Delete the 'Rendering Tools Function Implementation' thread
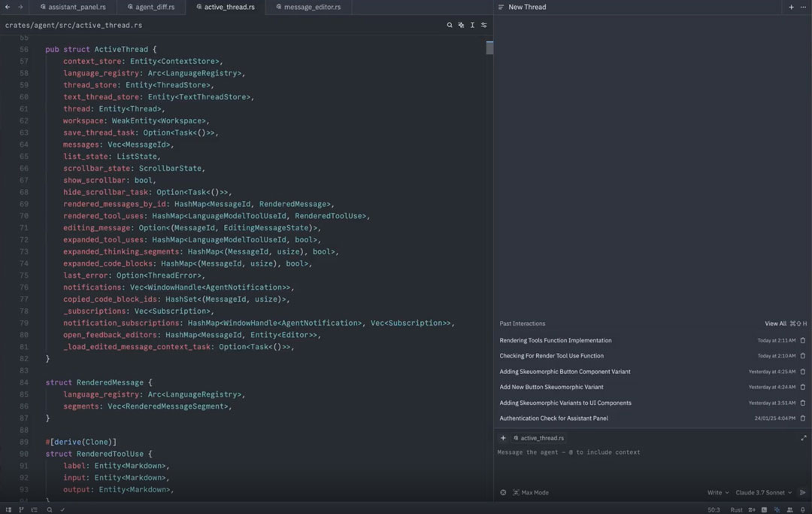Screen dimensions: 812x514 [x=803, y=341]
